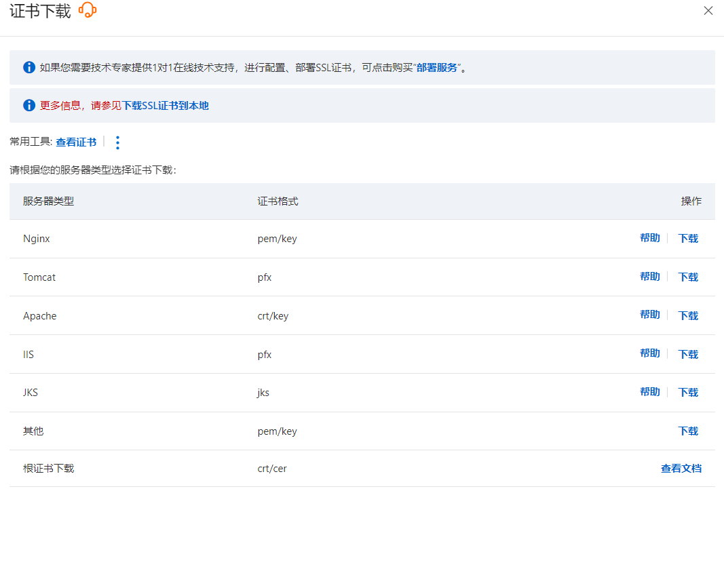
Task: Download the Apache crt/key certificate
Action: point(688,316)
